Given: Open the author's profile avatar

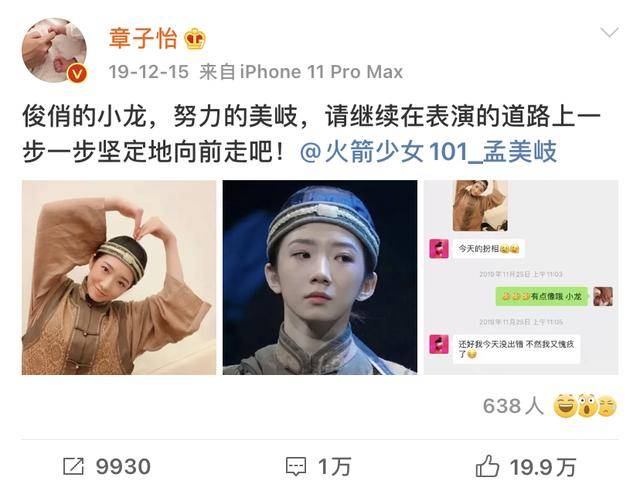Looking at the screenshot, I should [54, 50].
